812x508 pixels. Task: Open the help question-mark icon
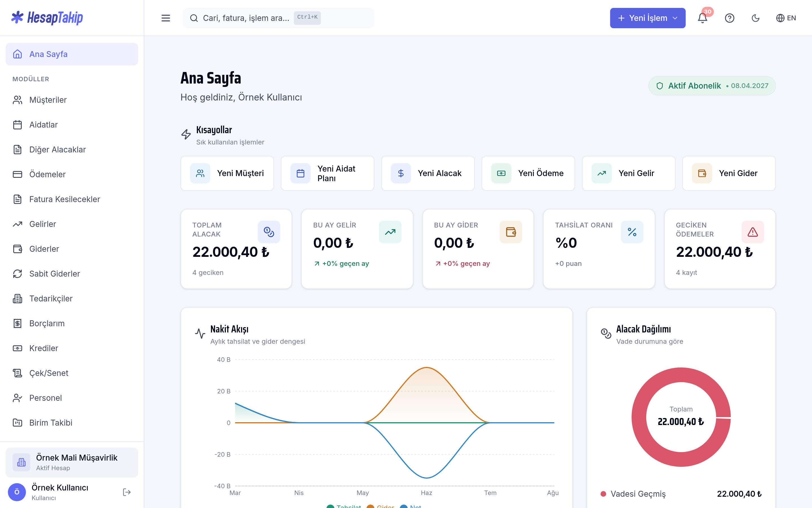click(729, 18)
